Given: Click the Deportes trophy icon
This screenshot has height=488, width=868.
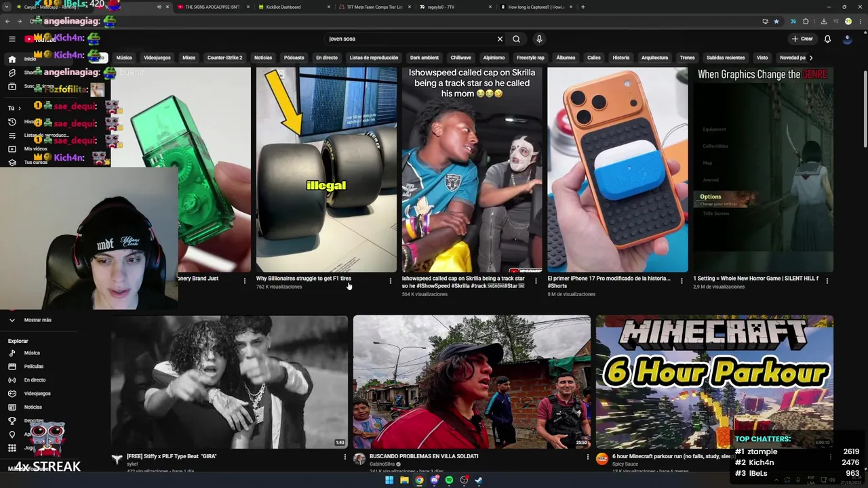Looking at the screenshot, I should [x=12, y=421].
